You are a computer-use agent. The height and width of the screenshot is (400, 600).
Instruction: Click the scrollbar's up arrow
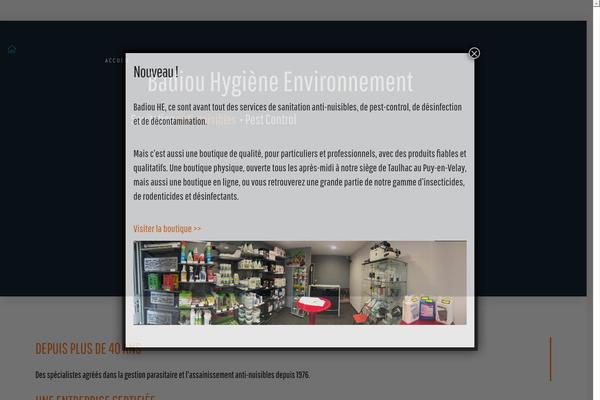[x=596, y=3]
